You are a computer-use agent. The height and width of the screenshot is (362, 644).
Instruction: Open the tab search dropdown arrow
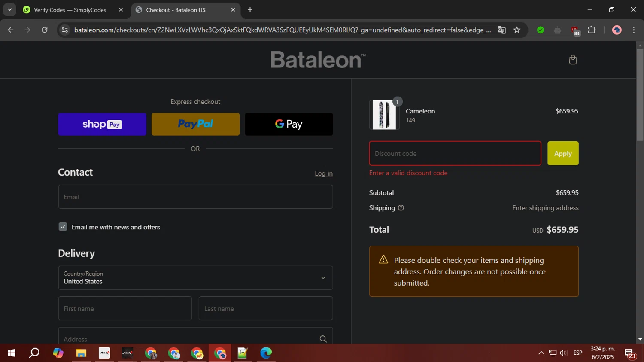click(9, 9)
